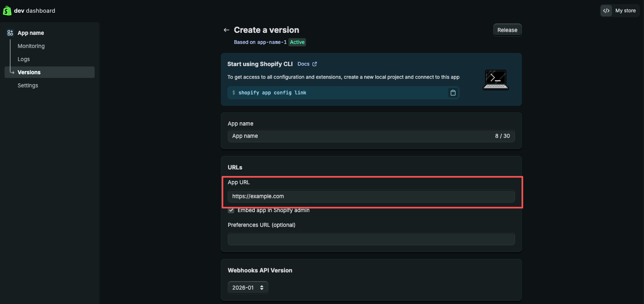Screen dimensions: 644x304
Task: Click the App URL input field
Action: [x=371, y=196]
